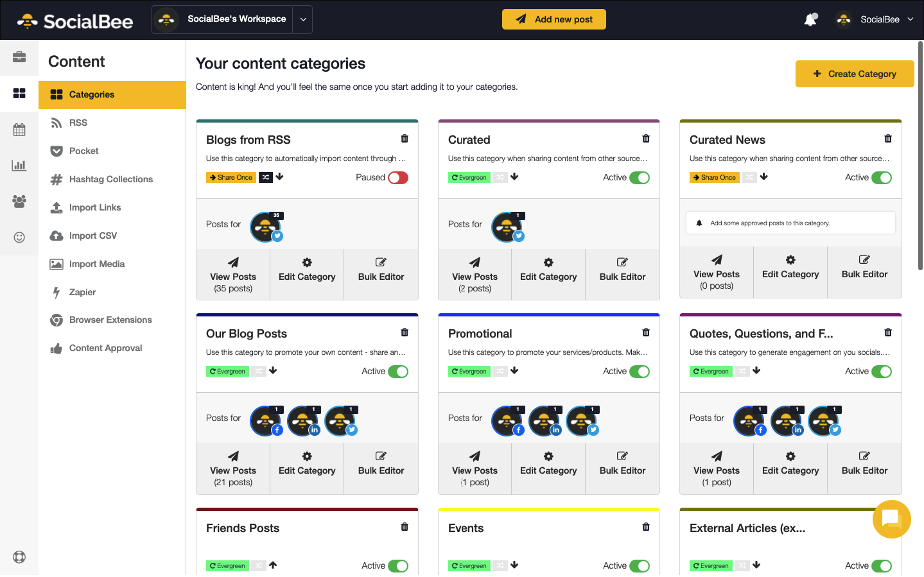Expand the SocialBee's Workspace dropdown arrow
This screenshot has height=577, width=924.
(303, 19)
